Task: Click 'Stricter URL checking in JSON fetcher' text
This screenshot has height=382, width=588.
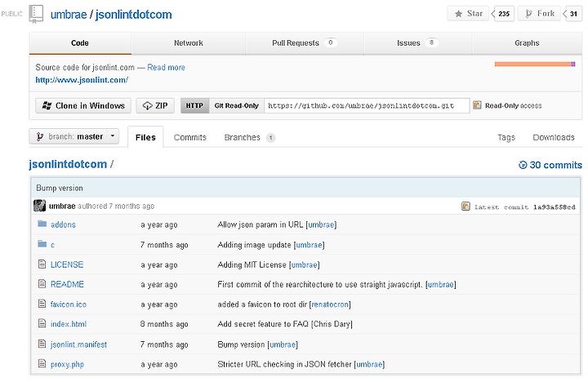Action: coord(285,364)
